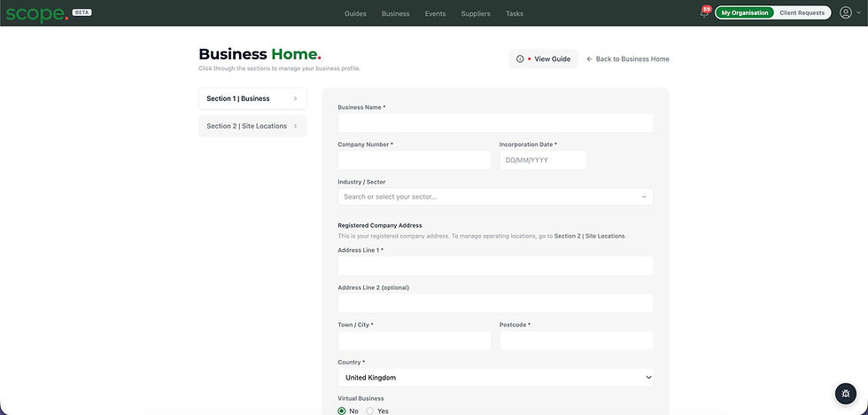The height and width of the screenshot is (415, 868).
Task: Focus the Business Name field
Action: 495,123
